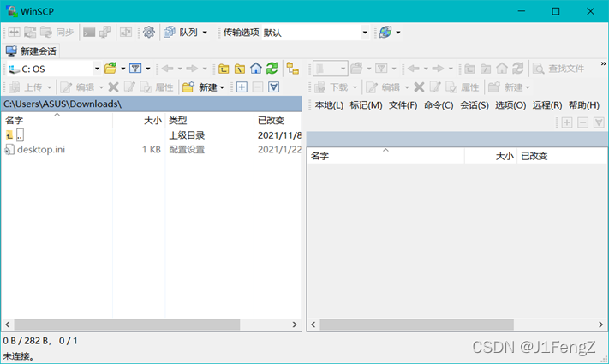609x364 pixels.
Task: Click local back arrow
Action: click(167, 69)
